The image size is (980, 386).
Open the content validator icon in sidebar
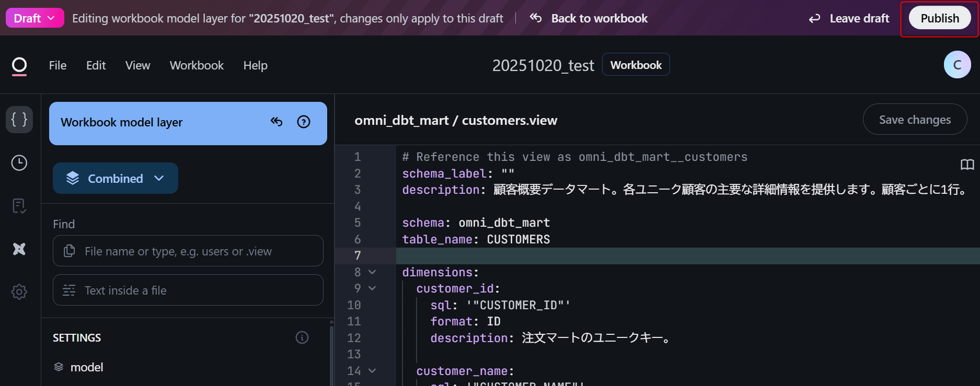tap(19, 206)
